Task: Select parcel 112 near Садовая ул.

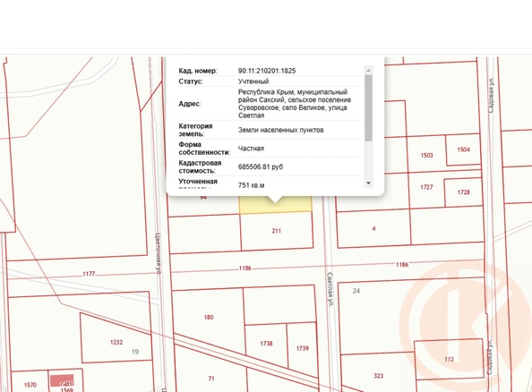Action: click(x=449, y=359)
